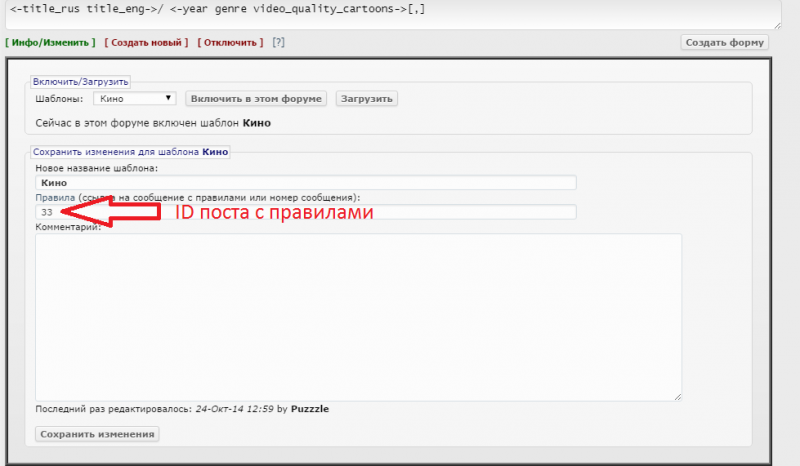The image size is (800, 466).
Task: Click the Включить/Загрузить legend text
Action: (80, 82)
